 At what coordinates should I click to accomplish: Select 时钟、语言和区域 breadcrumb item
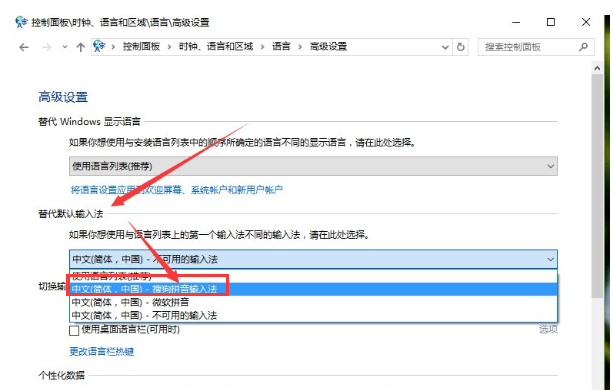pyautogui.click(x=216, y=47)
